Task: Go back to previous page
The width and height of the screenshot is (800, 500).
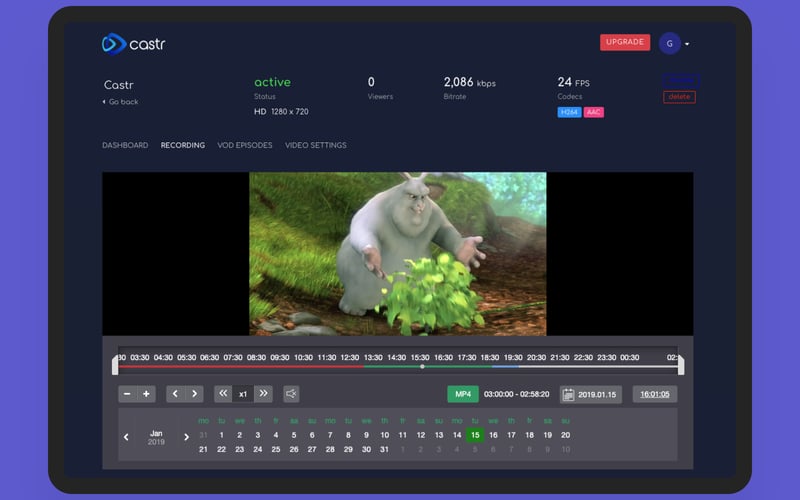Action: 120,102
